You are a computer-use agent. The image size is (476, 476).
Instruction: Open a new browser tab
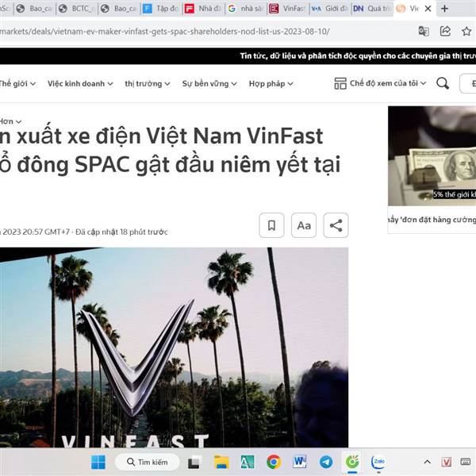(x=444, y=9)
